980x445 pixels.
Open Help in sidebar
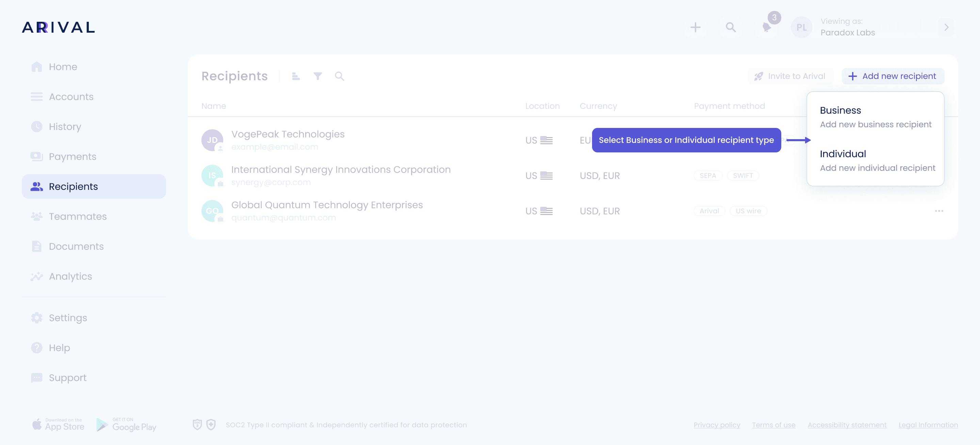(94, 348)
